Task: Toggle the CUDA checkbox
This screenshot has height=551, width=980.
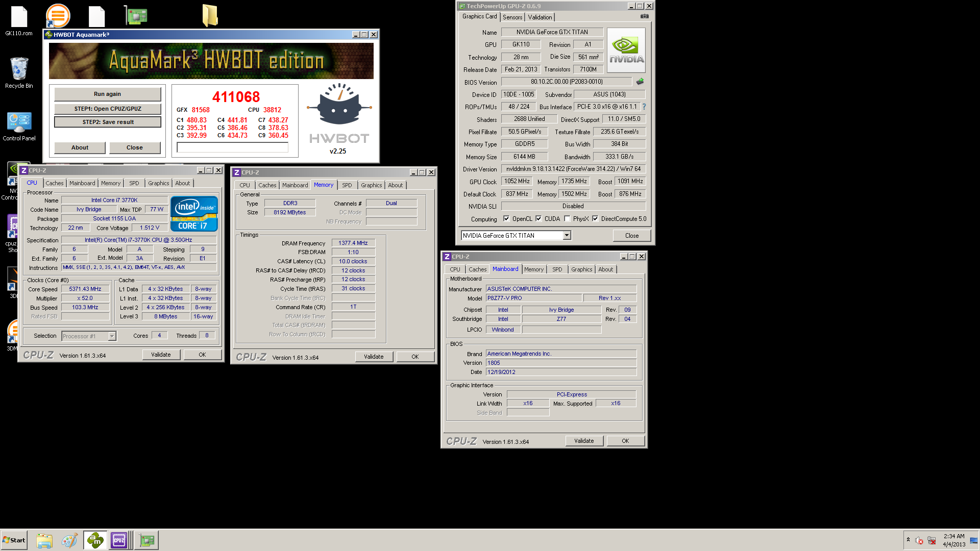Action: click(538, 219)
